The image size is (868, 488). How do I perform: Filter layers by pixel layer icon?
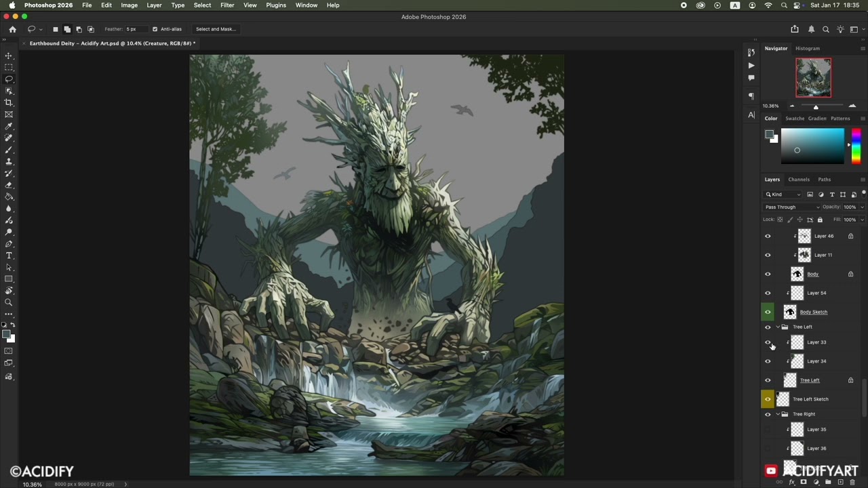pos(810,195)
